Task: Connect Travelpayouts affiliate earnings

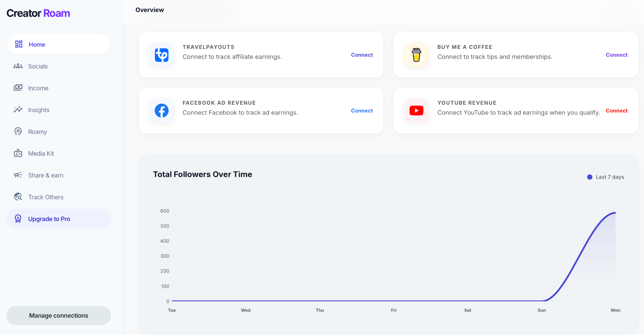Action: [362, 55]
